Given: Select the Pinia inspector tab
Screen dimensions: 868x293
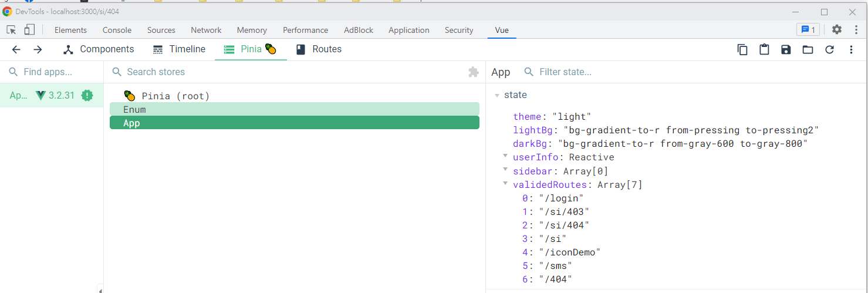Looking at the screenshot, I should pyautogui.click(x=251, y=49).
